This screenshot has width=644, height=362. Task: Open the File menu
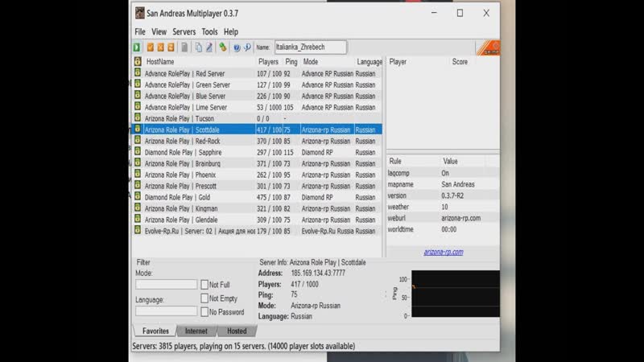140,31
